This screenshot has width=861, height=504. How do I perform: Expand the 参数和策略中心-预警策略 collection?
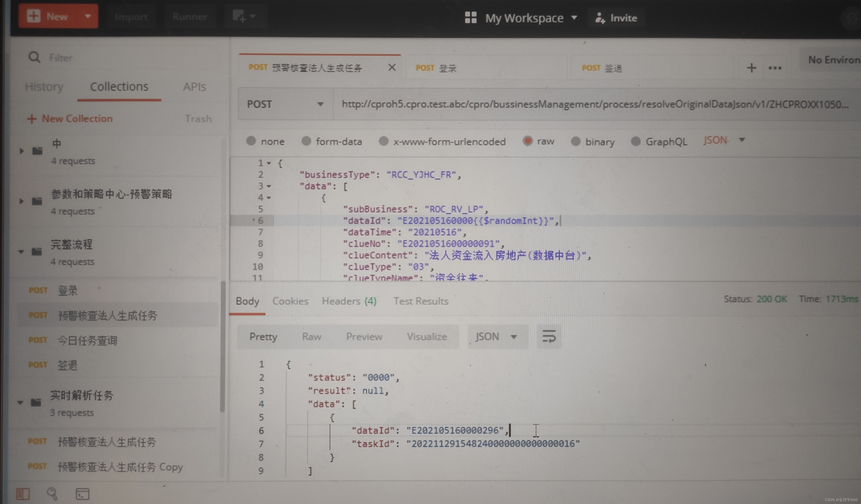[x=21, y=201]
